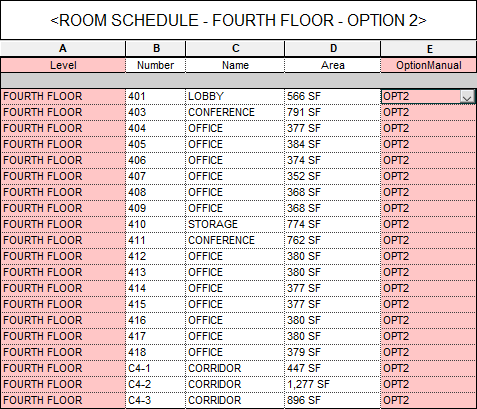This screenshot has width=477, height=409.
Task: Click room number cell C4-1
Action: click(156, 369)
